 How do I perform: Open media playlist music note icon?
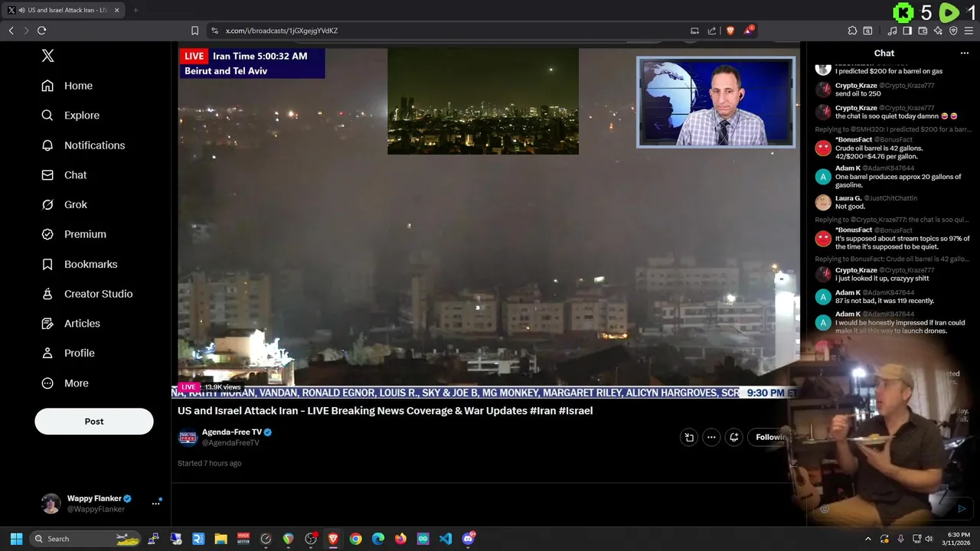892,31
